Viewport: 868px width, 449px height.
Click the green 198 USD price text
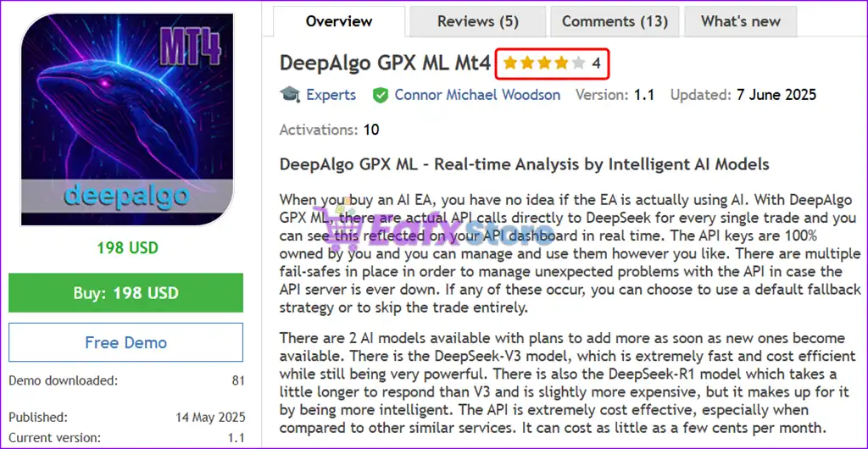pyautogui.click(x=128, y=247)
